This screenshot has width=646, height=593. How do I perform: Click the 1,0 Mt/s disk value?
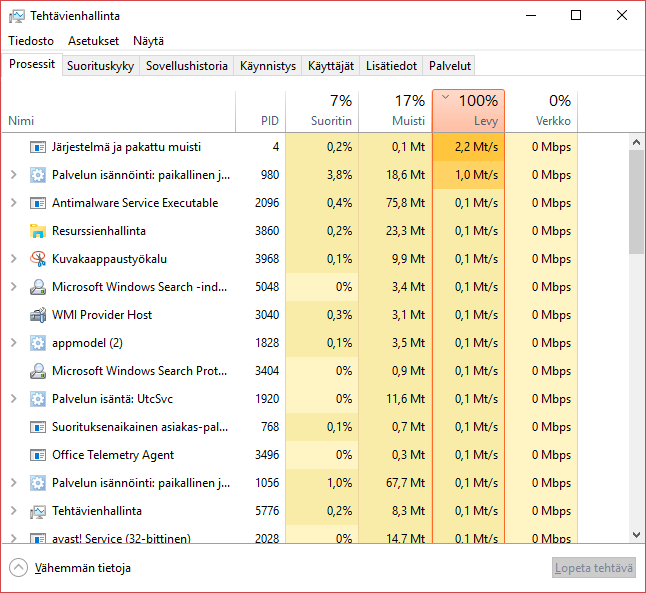point(476,175)
